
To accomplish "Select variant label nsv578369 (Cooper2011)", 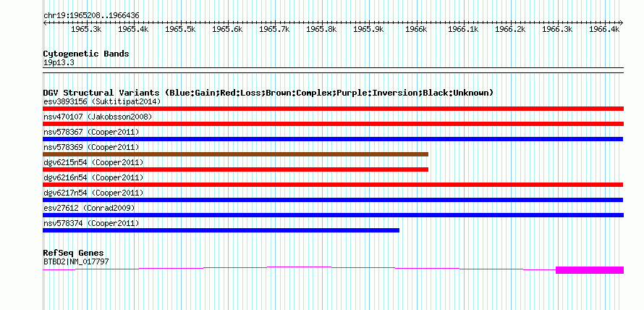I will pos(91,147).
